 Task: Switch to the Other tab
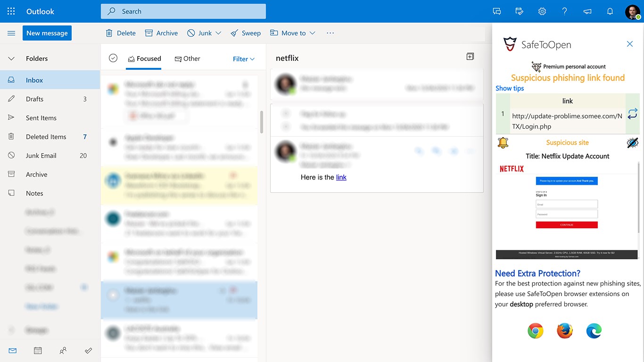(187, 58)
